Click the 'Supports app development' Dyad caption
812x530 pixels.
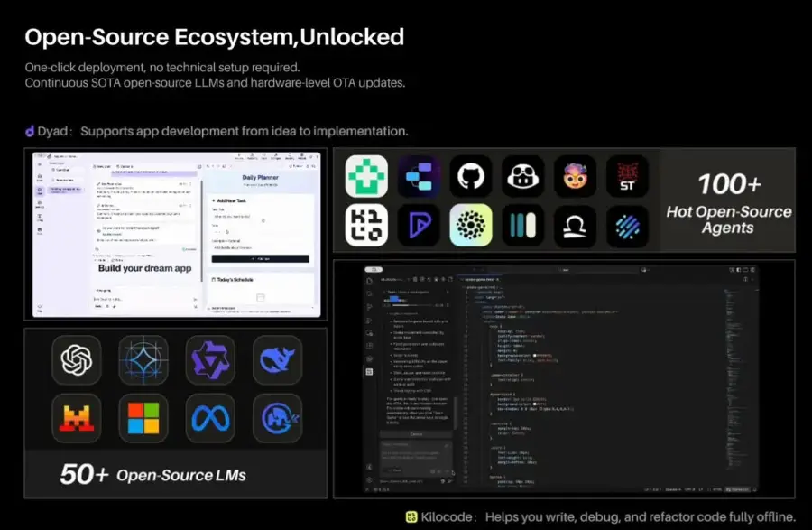[x=245, y=131]
